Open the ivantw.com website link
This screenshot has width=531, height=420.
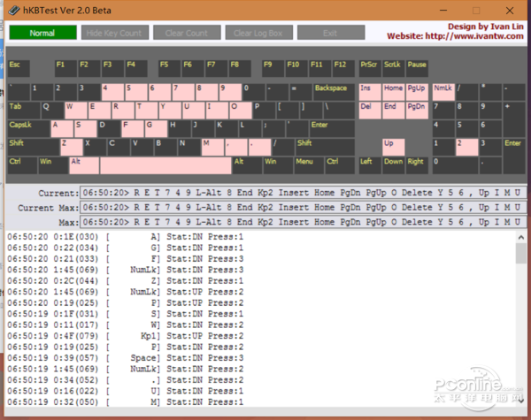(x=474, y=36)
